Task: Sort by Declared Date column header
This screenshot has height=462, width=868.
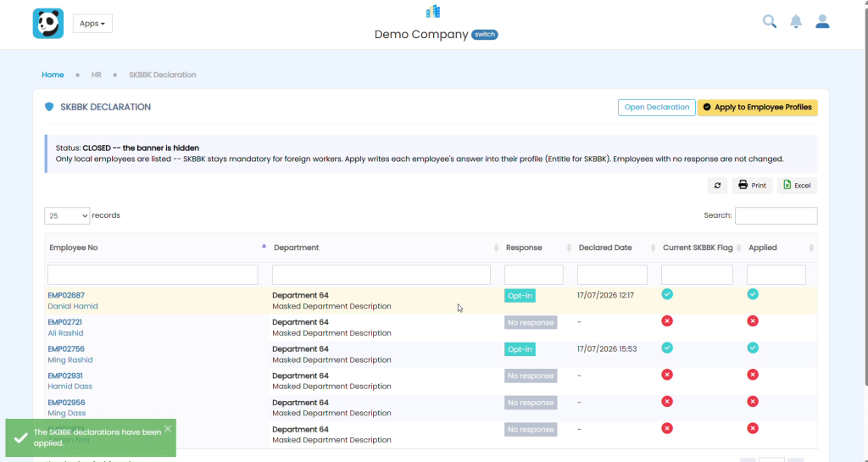Action: [617, 248]
